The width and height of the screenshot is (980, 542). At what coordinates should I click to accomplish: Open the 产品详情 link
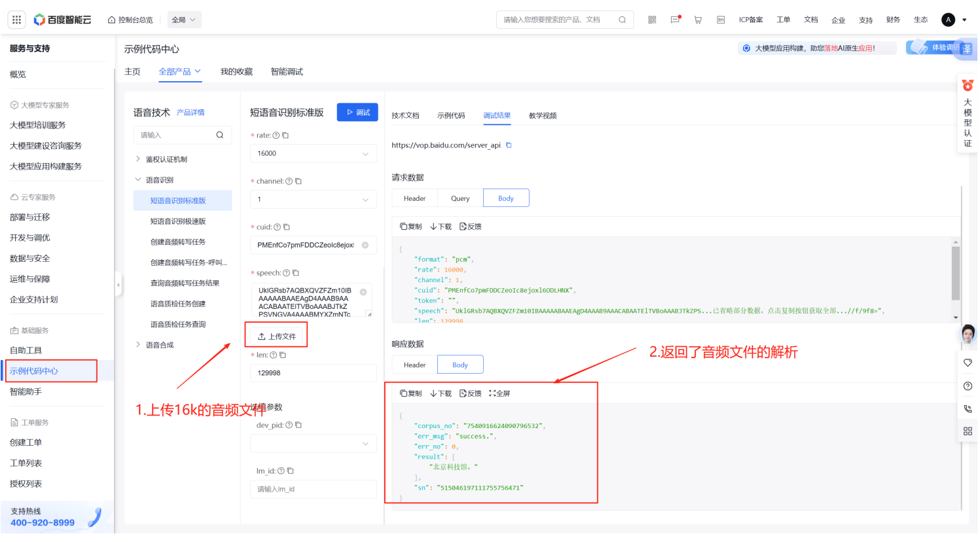click(191, 113)
